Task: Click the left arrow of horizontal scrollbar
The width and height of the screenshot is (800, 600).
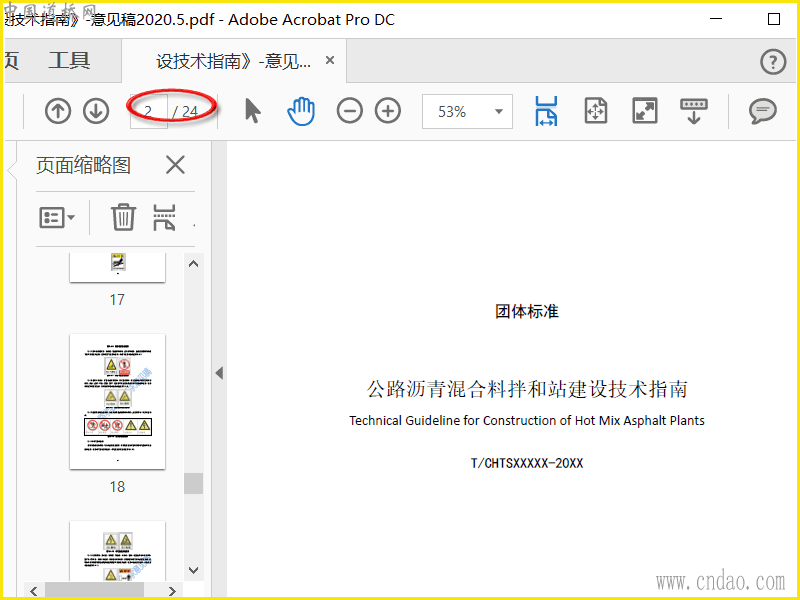Action: click(34, 591)
